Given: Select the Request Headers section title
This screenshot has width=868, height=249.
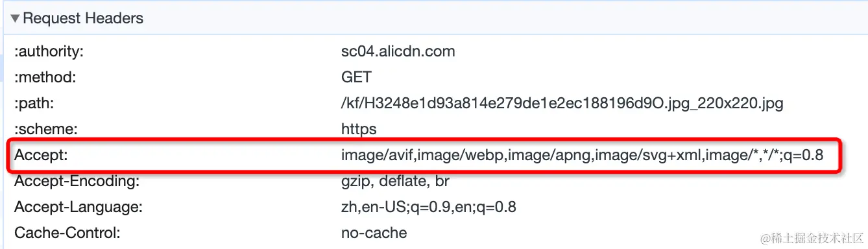Looking at the screenshot, I should 83,19.
